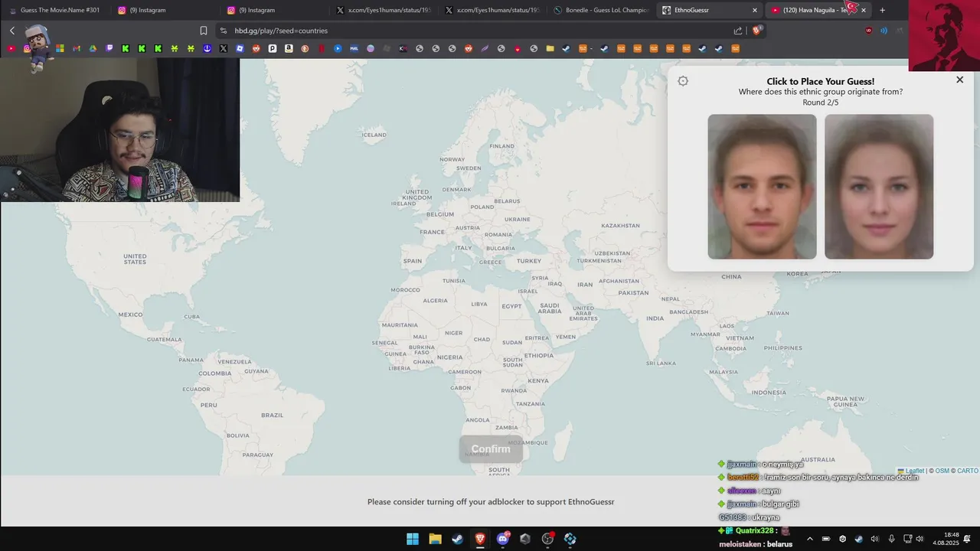Place guess on Kazakhstan on the map

coord(620,226)
